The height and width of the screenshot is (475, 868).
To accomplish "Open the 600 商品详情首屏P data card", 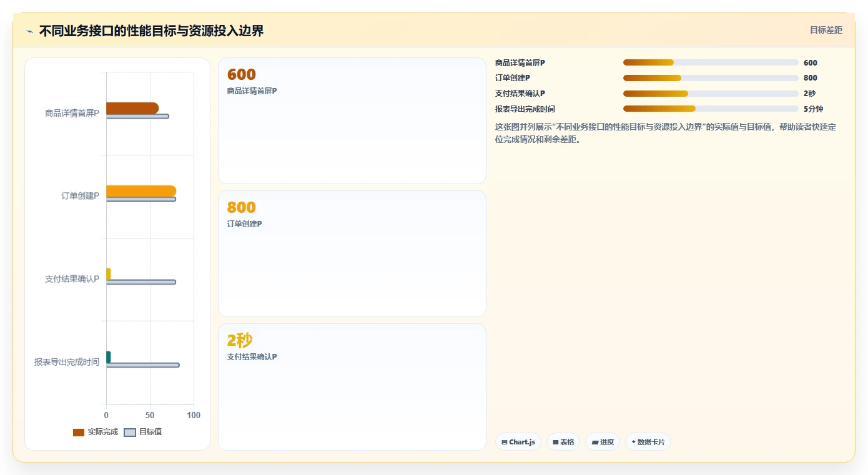I will 352,121.
